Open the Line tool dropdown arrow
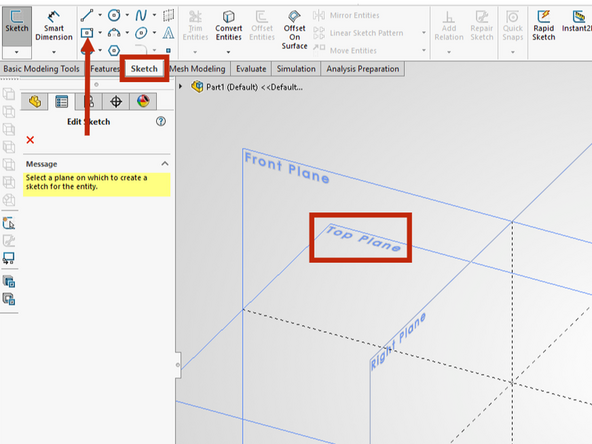The width and height of the screenshot is (592, 444). coord(100,15)
